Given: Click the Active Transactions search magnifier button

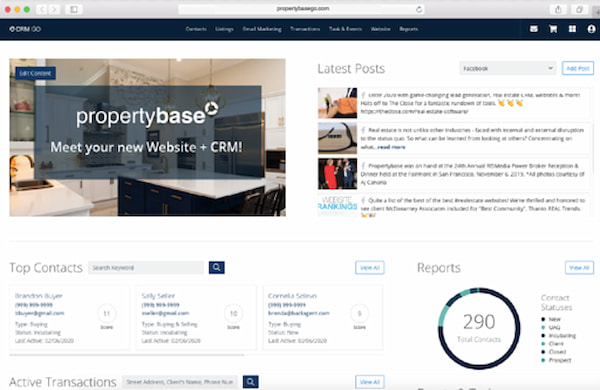Looking at the screenshot, I should point(251,382).
